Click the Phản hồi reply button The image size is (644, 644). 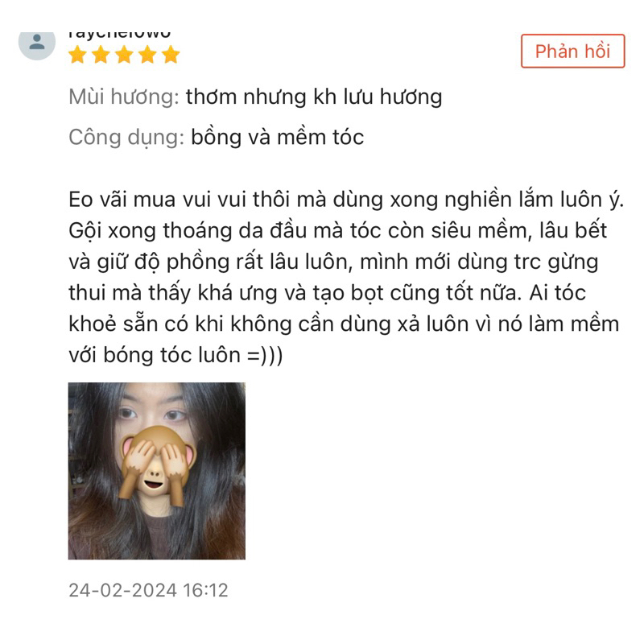[x=573, y=51]
